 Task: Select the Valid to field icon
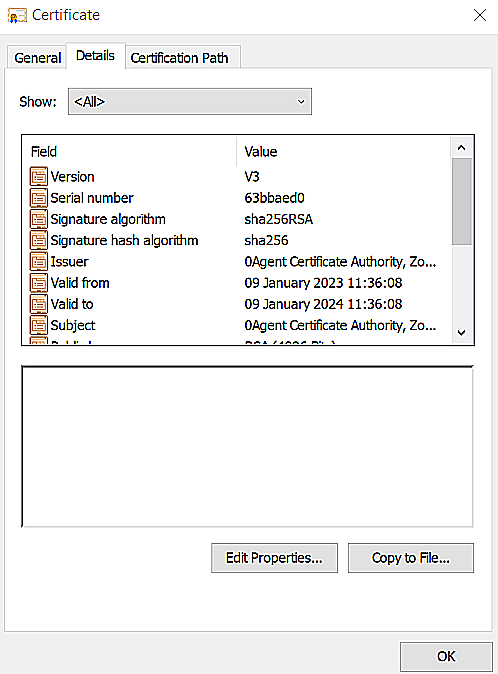click(39, 304)
